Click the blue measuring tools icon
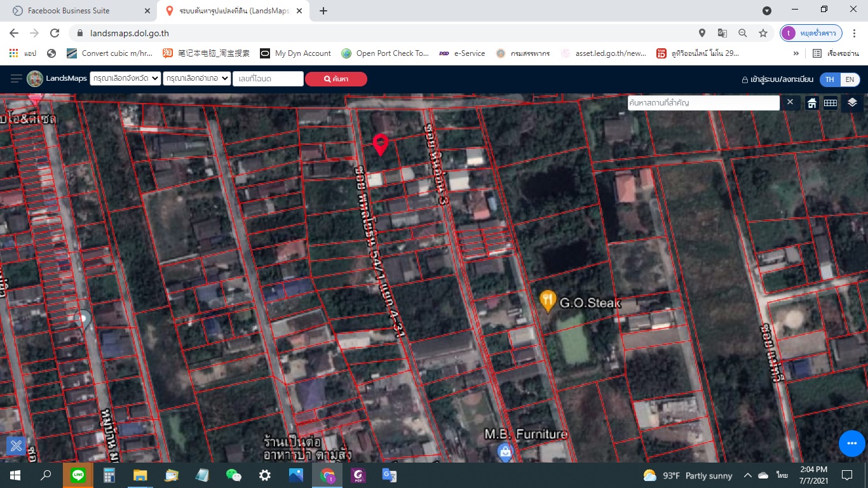This screenshot has height=488, width=868. (16, 447)
